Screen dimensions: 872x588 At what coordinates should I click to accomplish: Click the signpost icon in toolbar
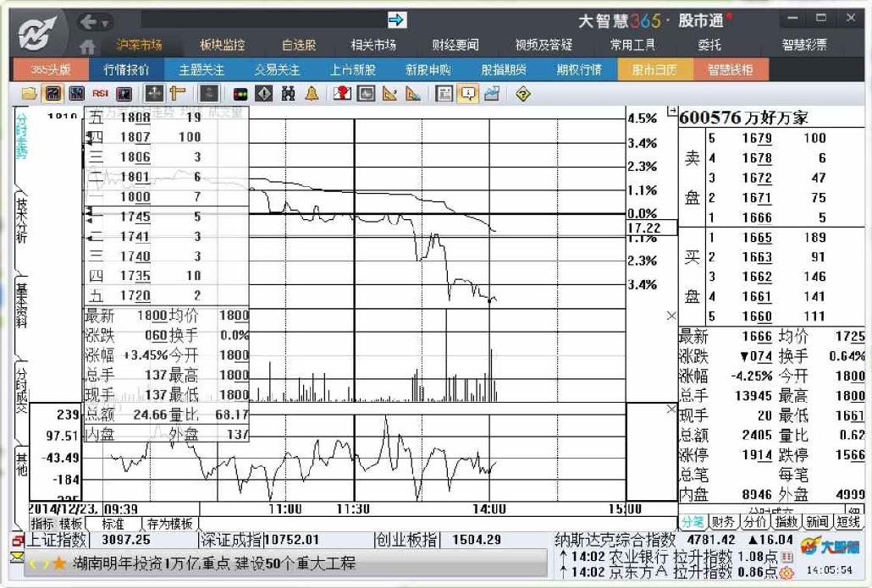pyautogui.click(x=178, y=93)
